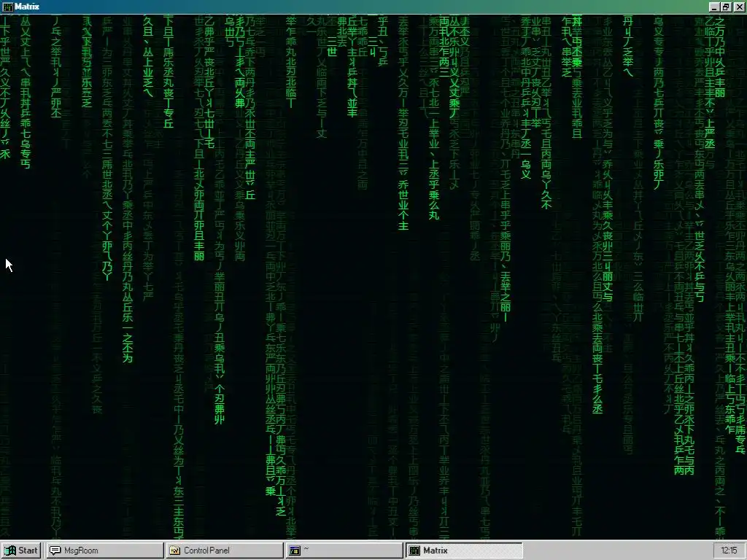Click the Matrix title bar icon
Viewport: 747px width, 560px height.
[x=7, y=7]
